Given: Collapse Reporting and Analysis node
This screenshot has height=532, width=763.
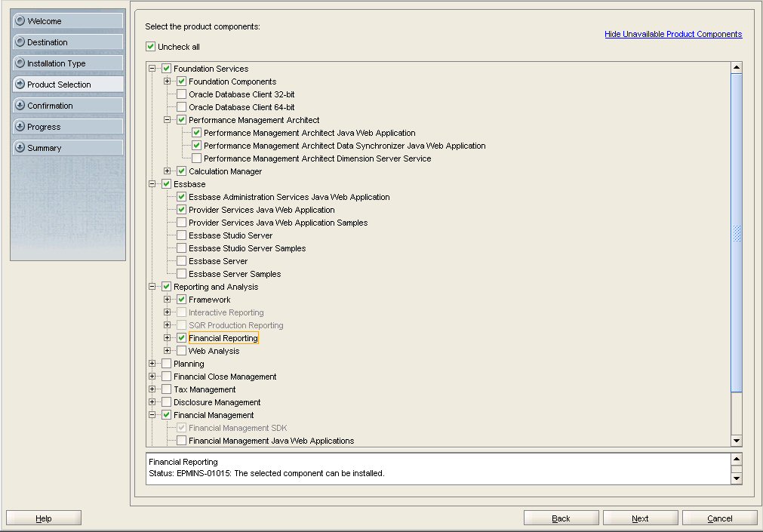Looking at the screenshot, I should [x=152, y=287].
